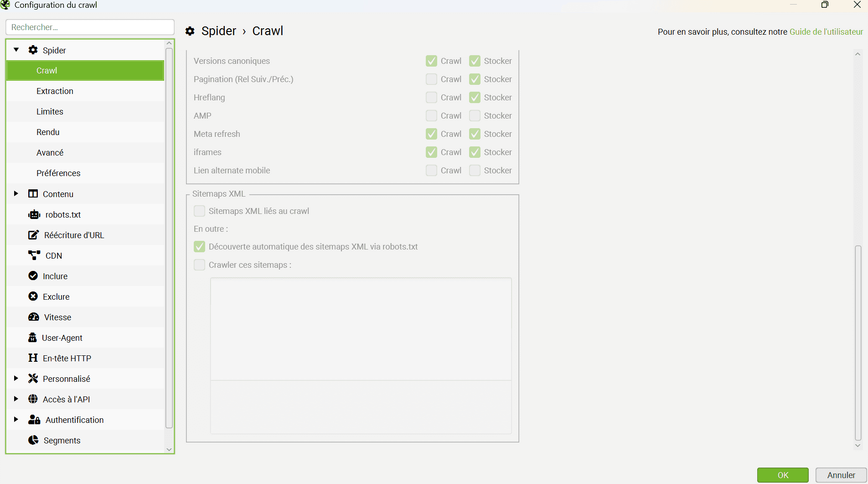This screenshot has width=868, height=484.
Task: Click the main panel vertical scrollbar
Action: click(858, 342)
